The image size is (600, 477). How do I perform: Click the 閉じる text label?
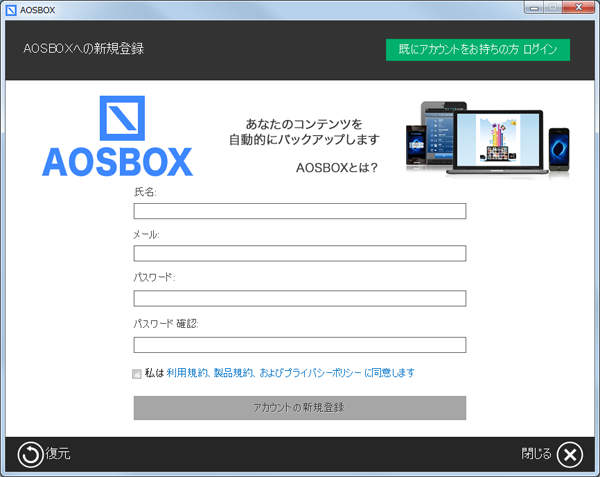pyautogui.click(x=536, y=454)
